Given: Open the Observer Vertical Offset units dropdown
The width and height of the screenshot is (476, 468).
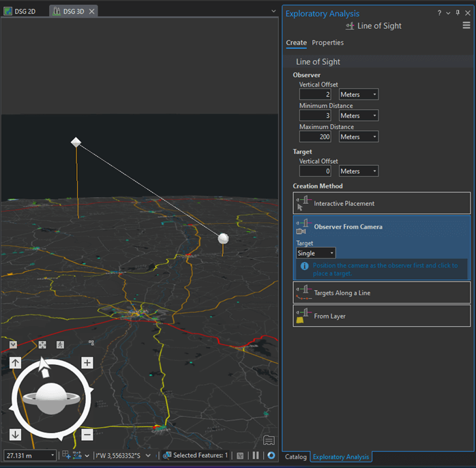Looking at the screenshot, I should tap(359, 95).
